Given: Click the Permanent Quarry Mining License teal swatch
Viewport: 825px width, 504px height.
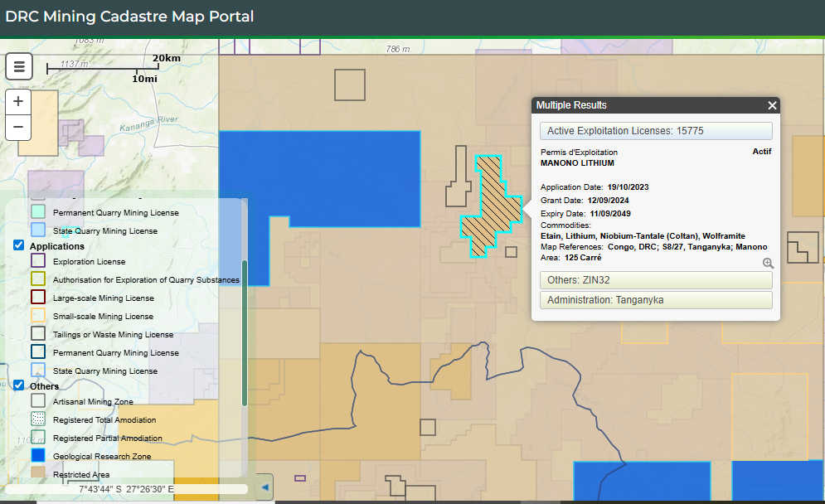Looking at the screenshot, I should click(38, 212).
